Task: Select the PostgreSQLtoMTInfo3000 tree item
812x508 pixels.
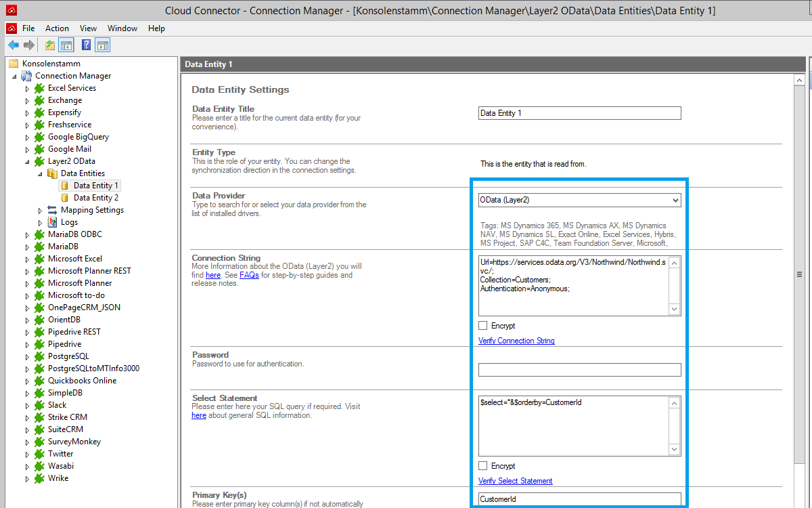Action: pyautogui.click(x=94, y=368)
